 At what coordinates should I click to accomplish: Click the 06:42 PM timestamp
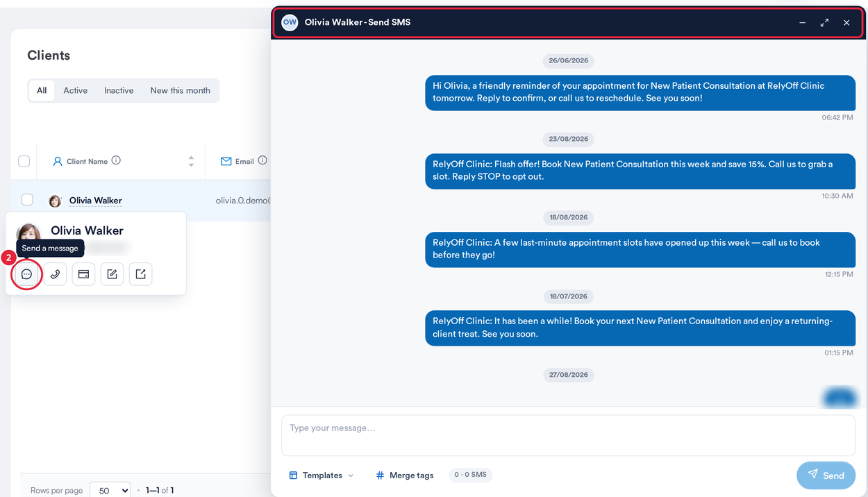point(837,118)
